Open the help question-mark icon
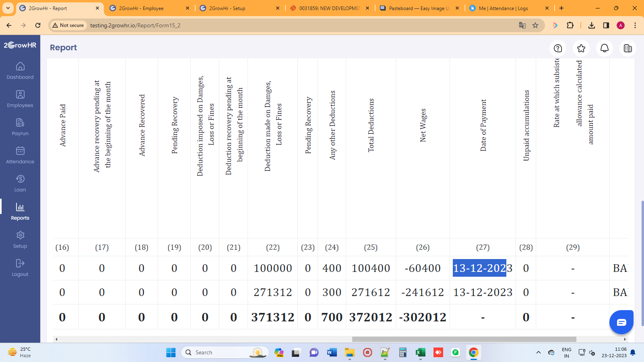 (558, 48)
